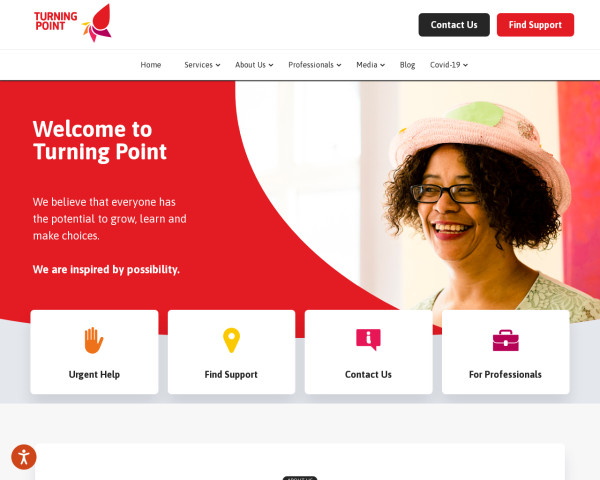The image size is (600, 480).
Task: Click the red Find Support button
Action: 535,25
